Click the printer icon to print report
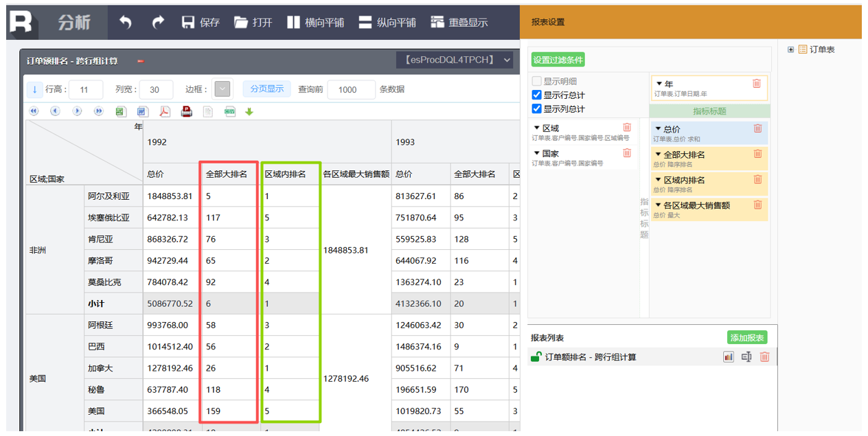The width and height of the screenshot is (868, 436). pos(186,111)
